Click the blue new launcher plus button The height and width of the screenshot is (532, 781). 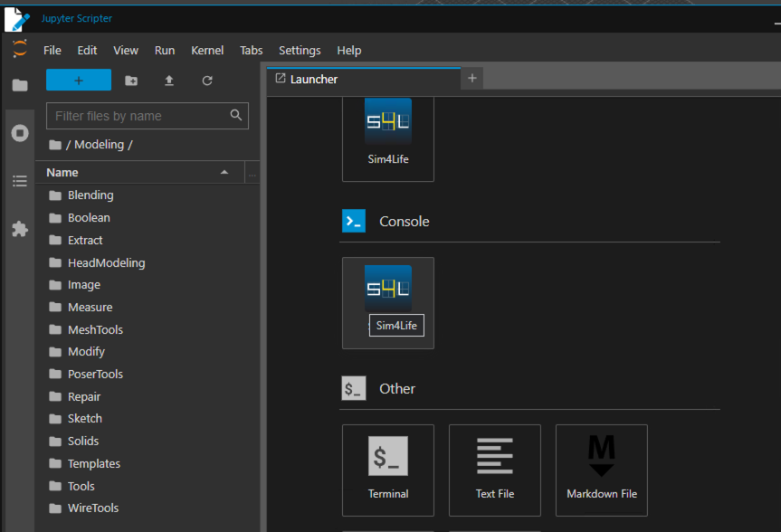coord(79,81)
